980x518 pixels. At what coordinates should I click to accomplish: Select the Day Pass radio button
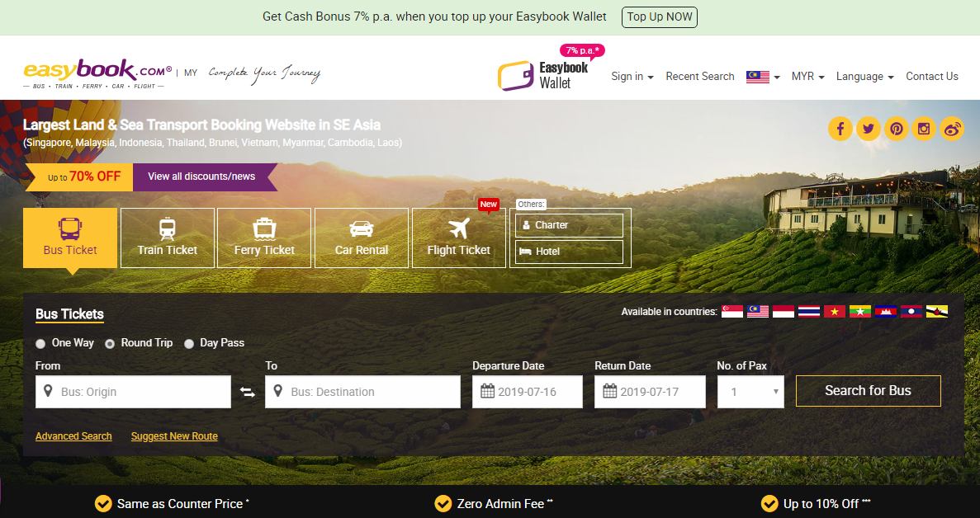(189, 343)
